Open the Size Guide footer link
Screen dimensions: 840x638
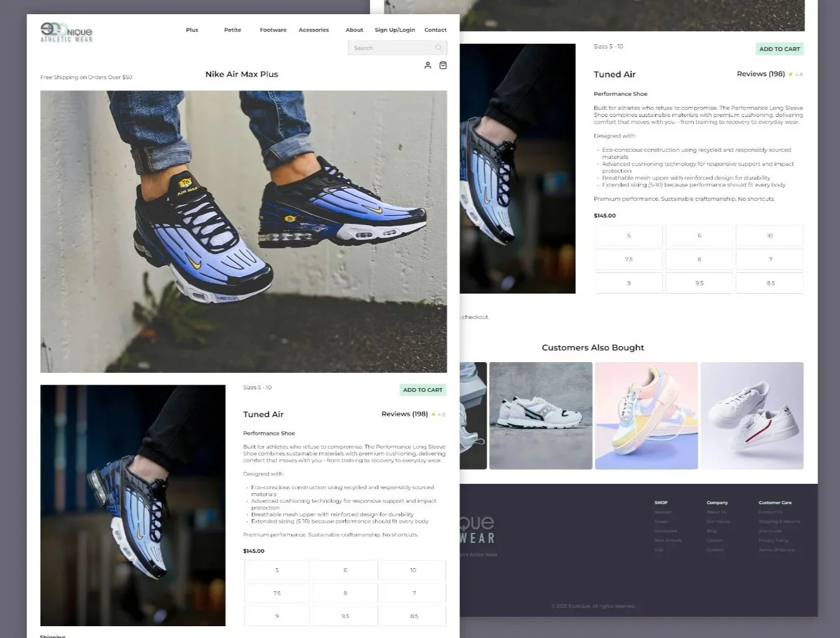[x=770, y=531]
